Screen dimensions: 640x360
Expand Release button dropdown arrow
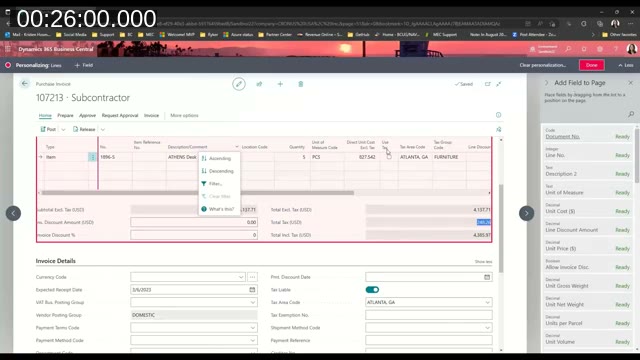(x=103, y=129)
